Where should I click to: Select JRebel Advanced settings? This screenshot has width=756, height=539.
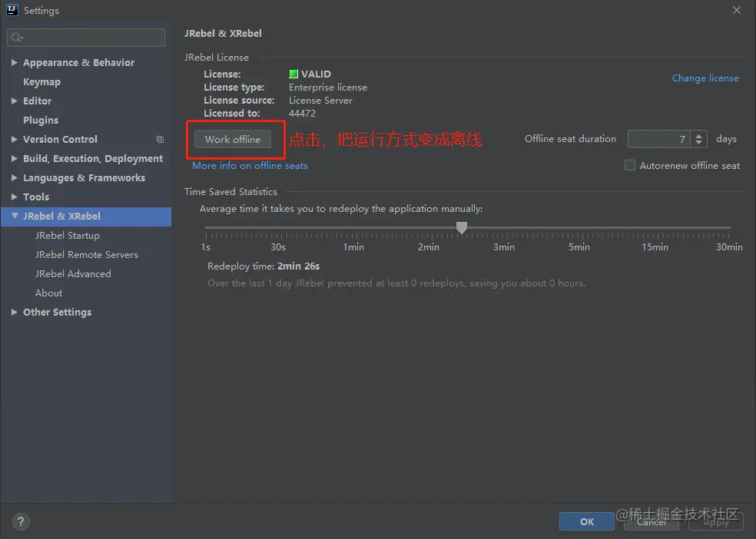[x=73, y=273]
